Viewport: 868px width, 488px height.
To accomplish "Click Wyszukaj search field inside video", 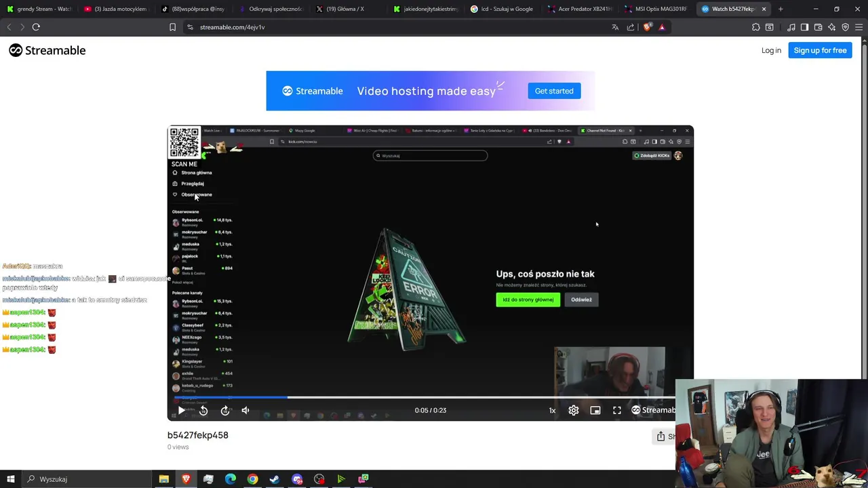I will coord(430,156).
